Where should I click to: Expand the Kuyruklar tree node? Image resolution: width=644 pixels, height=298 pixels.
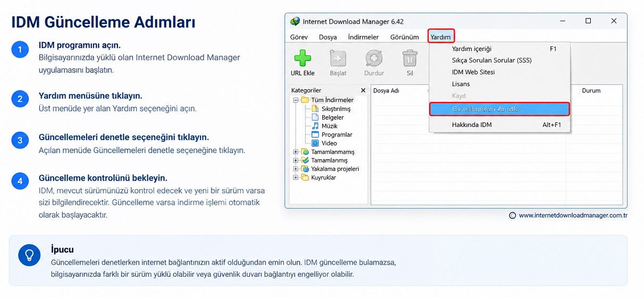pyautogui.click(x=296, y=177)
